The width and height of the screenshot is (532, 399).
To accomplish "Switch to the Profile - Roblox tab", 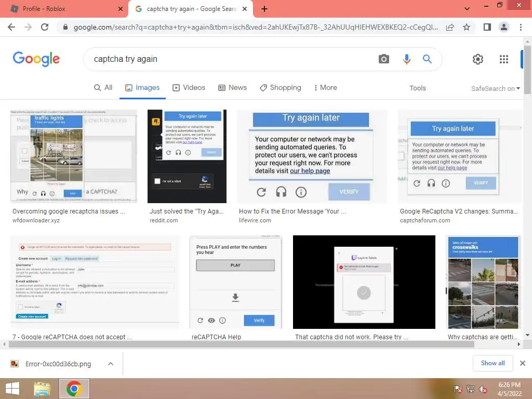I will (x=64, y=9).
